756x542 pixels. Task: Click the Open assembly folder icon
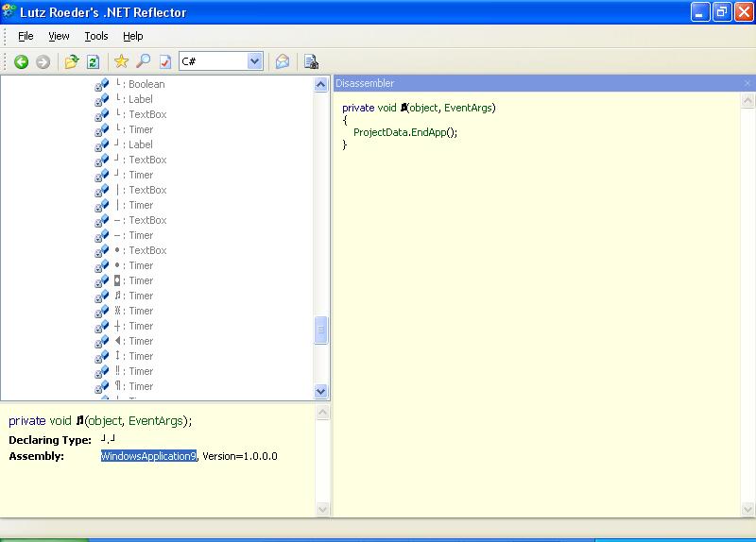(x=72, y=61)
